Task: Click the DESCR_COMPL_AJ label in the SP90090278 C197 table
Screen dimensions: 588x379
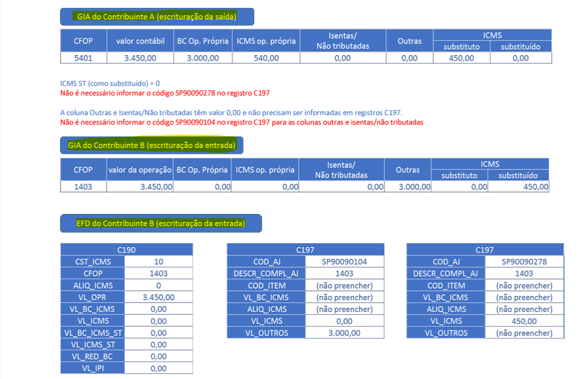Action: coord(446,273)
